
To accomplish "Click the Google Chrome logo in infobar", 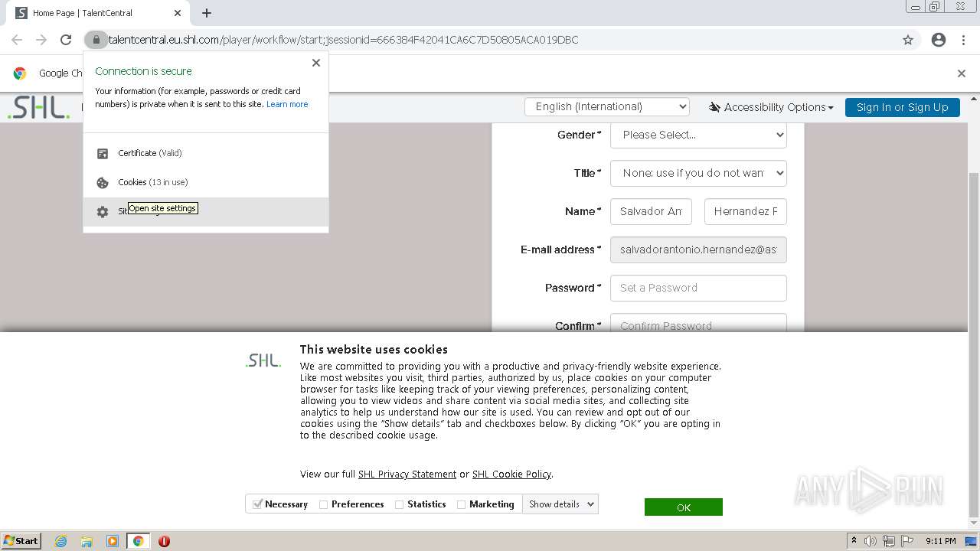I will pos(20,73).
